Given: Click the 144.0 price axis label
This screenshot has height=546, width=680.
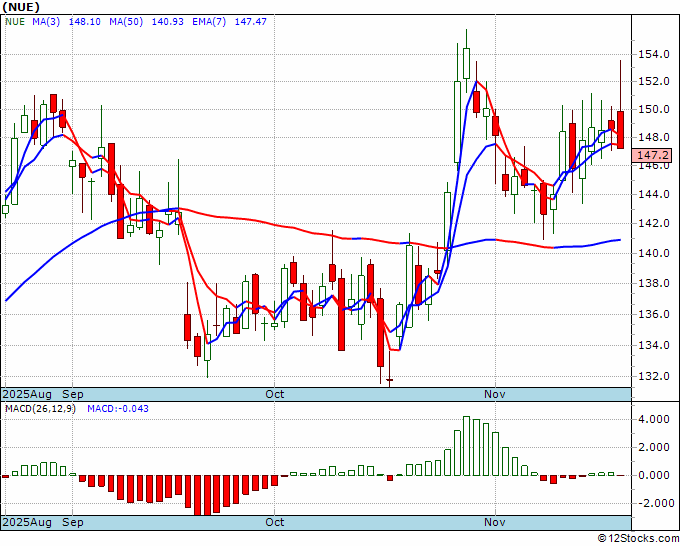Looking at the screenshot, I should click(x=654, y=194).
